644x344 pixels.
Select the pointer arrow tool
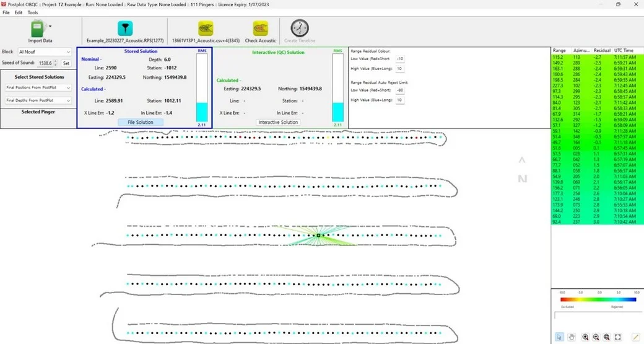click(x=559, y=337)
